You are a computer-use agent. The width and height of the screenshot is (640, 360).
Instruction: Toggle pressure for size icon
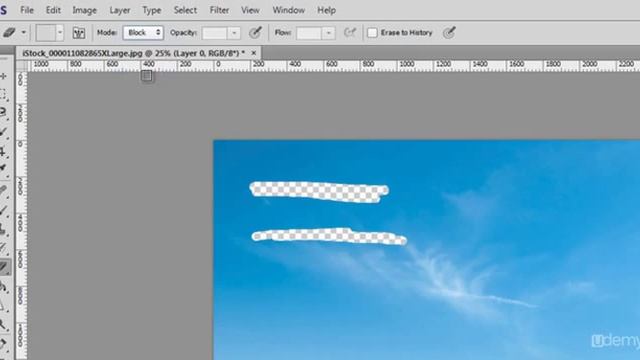click(x=449, y=33)
